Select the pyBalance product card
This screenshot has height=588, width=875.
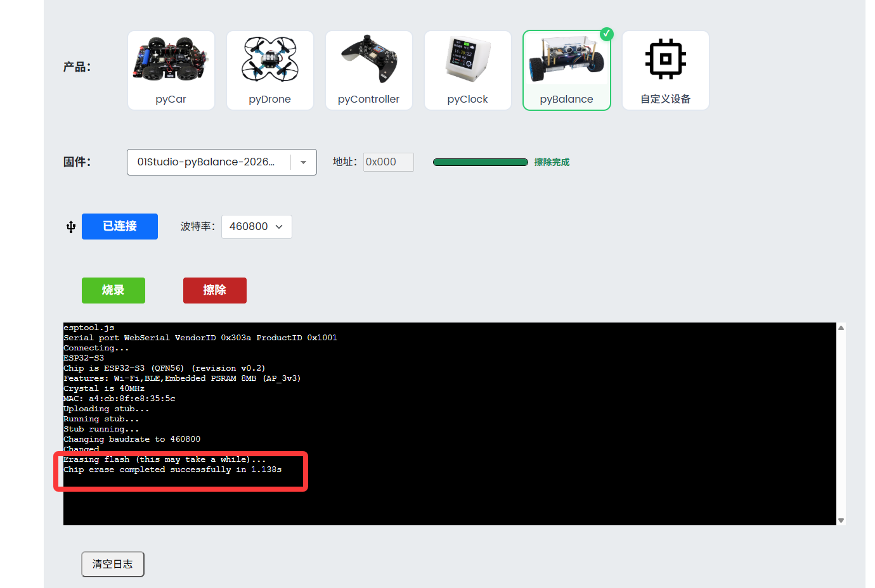(x=567, y=70)
